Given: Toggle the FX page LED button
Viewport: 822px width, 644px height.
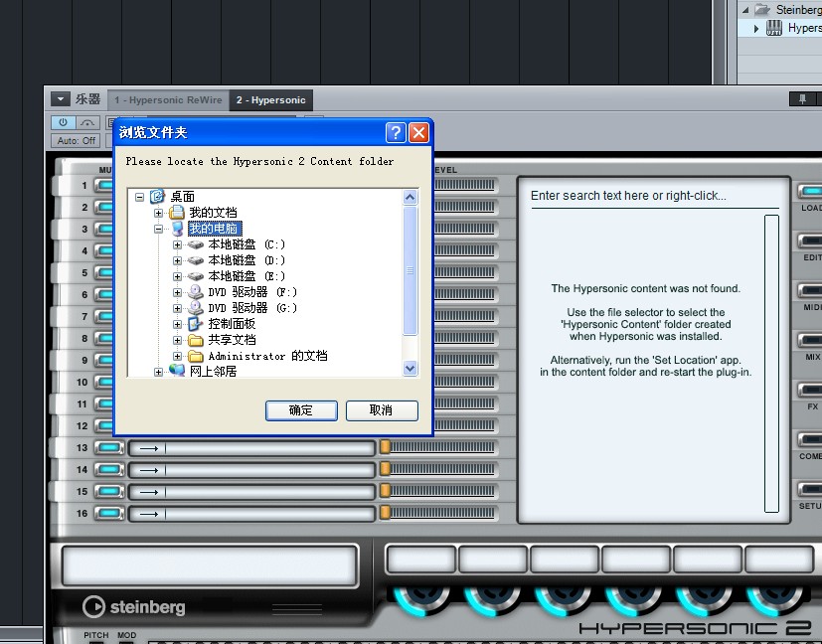Looking at the screenshot, I should 810,390.
